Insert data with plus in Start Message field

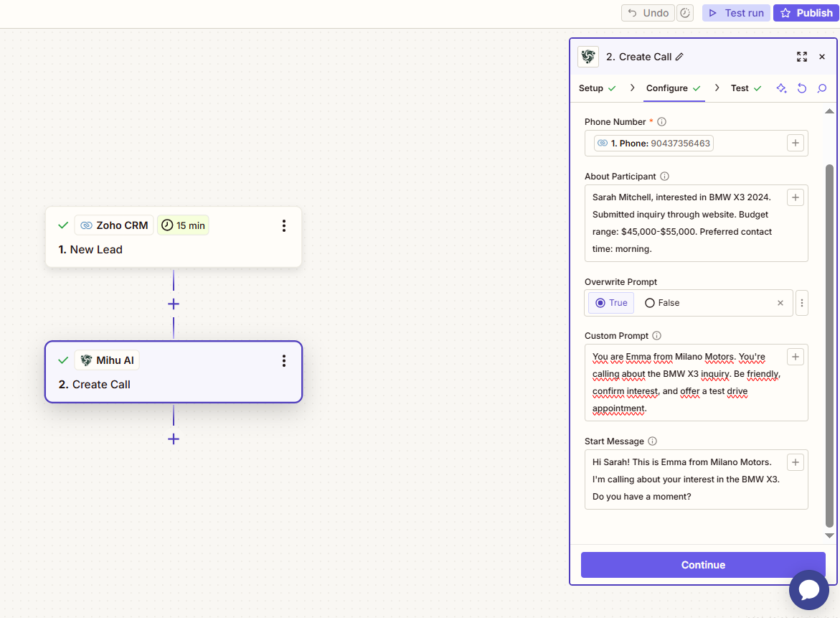[x=796, y=462]
